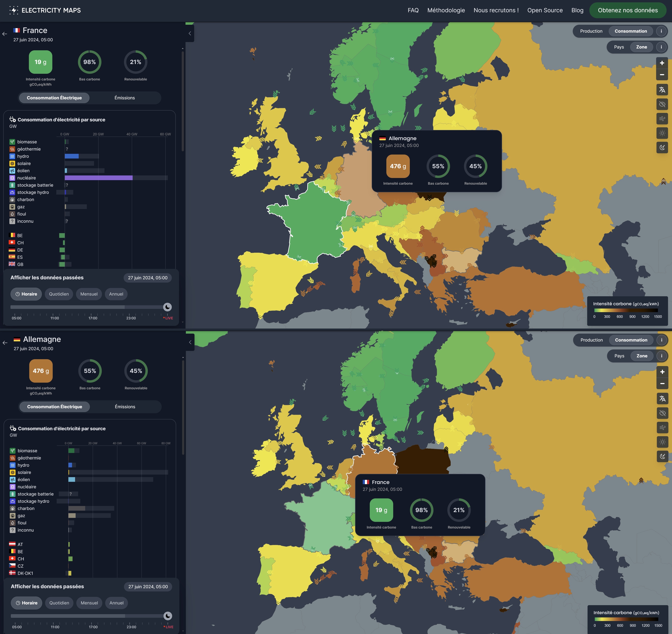The height and width of the screenshot is (634, 672).
Task: Enable solar layer icon in Allemagne view
Action: 662,442
